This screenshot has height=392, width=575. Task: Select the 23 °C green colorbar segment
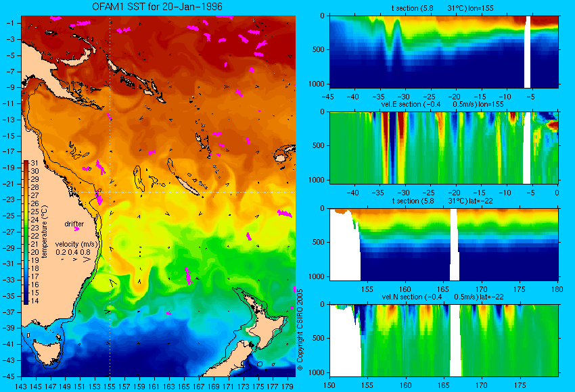pos(26,228)
